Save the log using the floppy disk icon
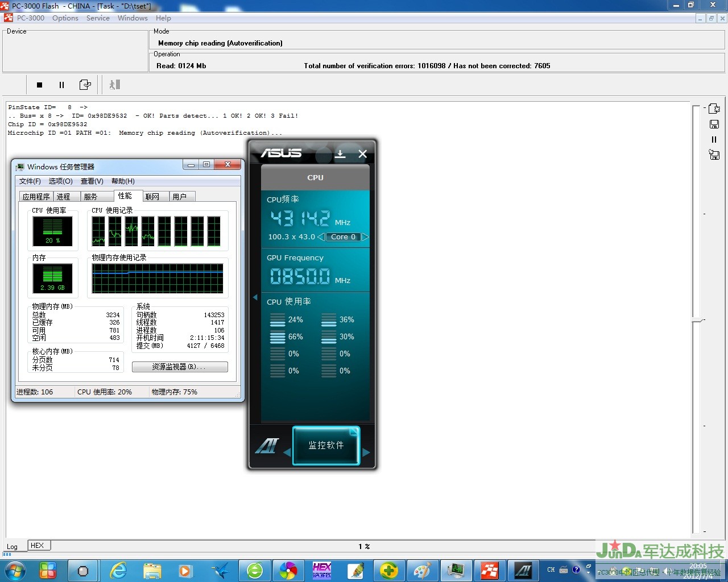 point(714,124)
